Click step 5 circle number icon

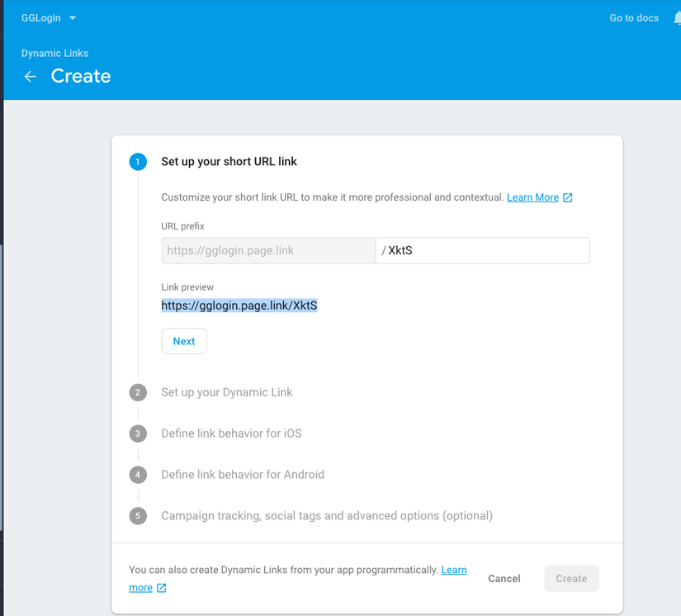coord(138,516)
